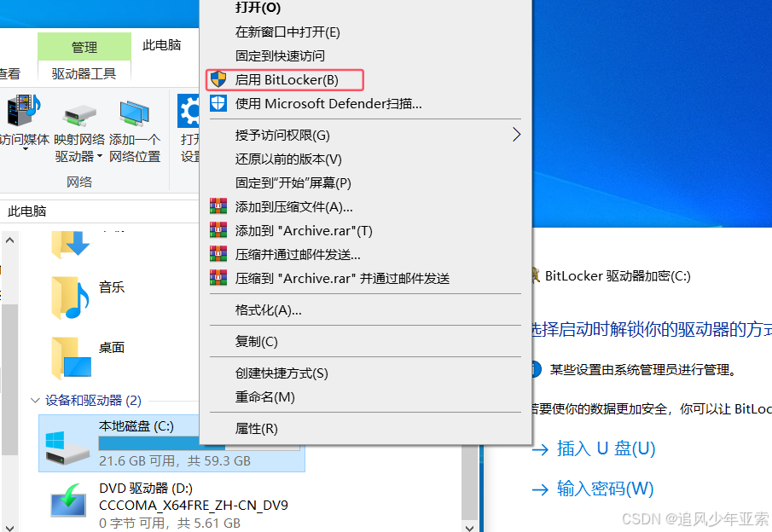Viewport: 772px width, 532px height.
Task: Click the 添加一个网络位置 icon
Action: tap(134, 113)
